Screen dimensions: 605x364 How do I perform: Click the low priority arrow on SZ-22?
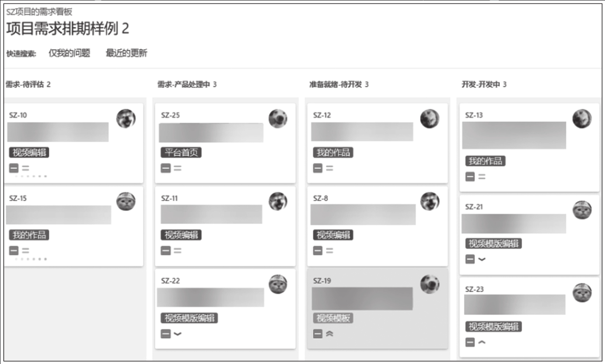[177, 334]
